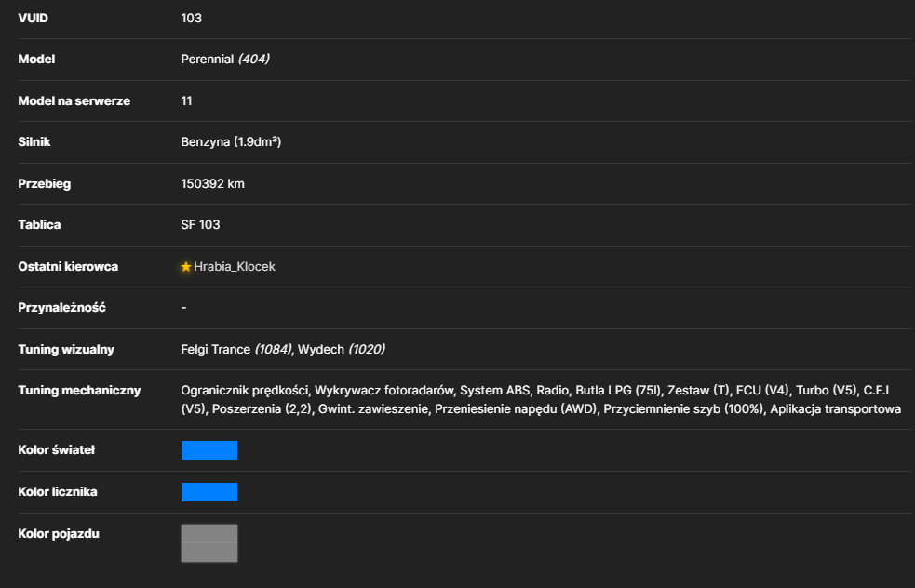Click the Ostatni kierowca label

[x=68, y=267]
